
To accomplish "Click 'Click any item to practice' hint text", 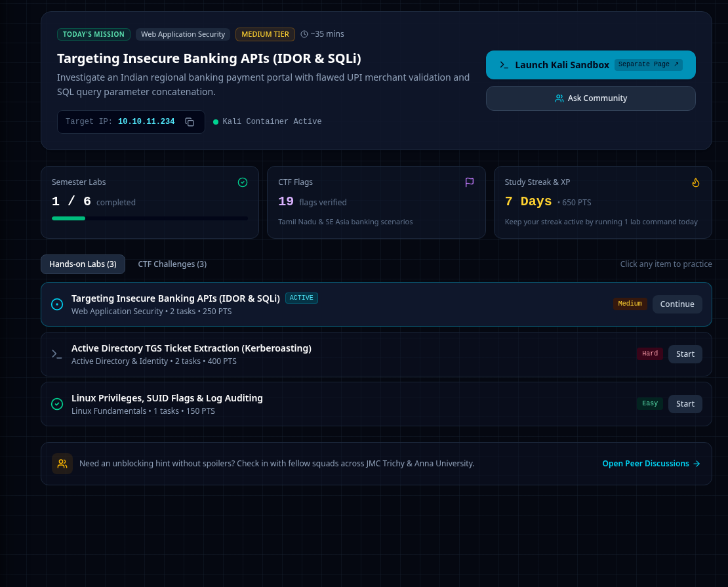I will [x=666, y=264].
